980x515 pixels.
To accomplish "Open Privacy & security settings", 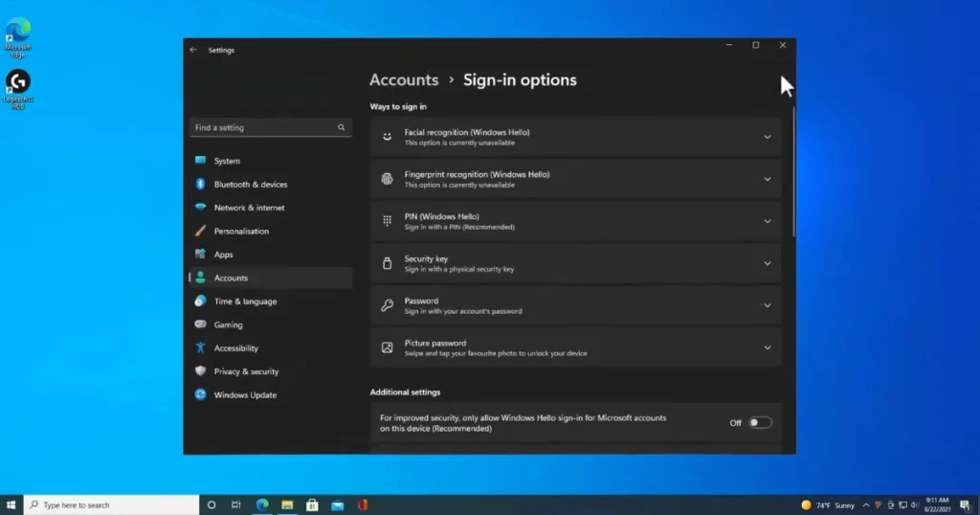I will coord(271,371).
